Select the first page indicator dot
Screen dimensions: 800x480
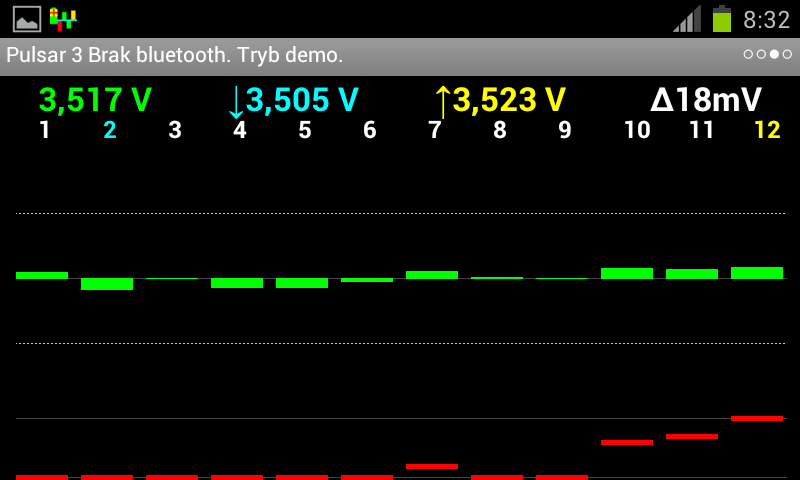point(748,54)
